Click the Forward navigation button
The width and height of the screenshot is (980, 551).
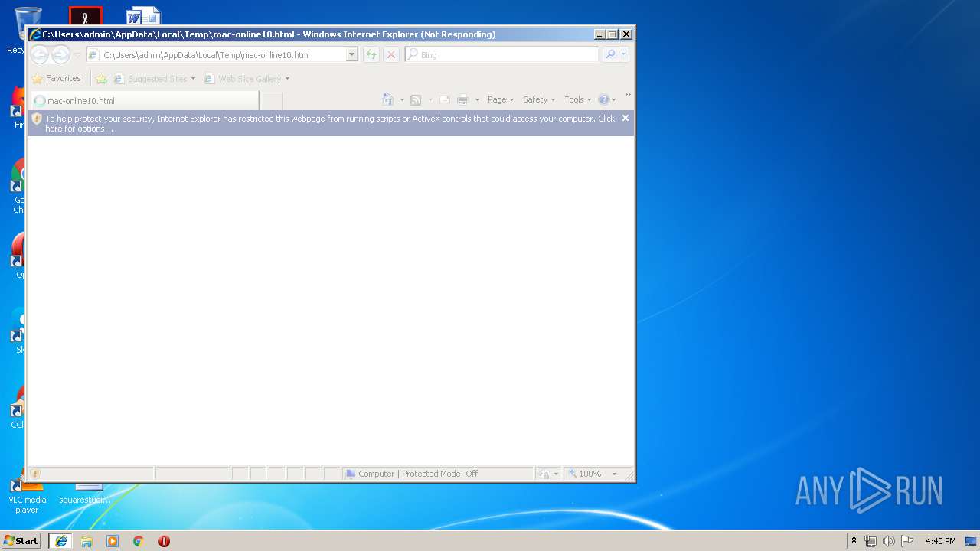(x=60, y=54)
